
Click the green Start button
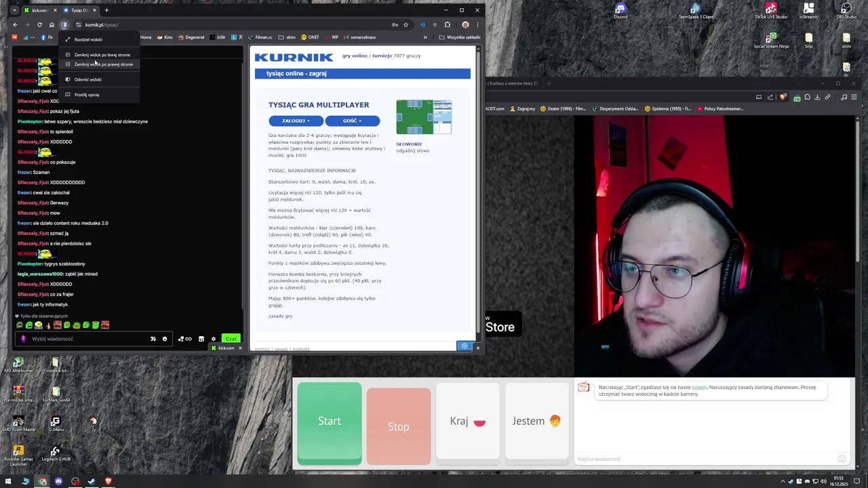click(330, 423)
